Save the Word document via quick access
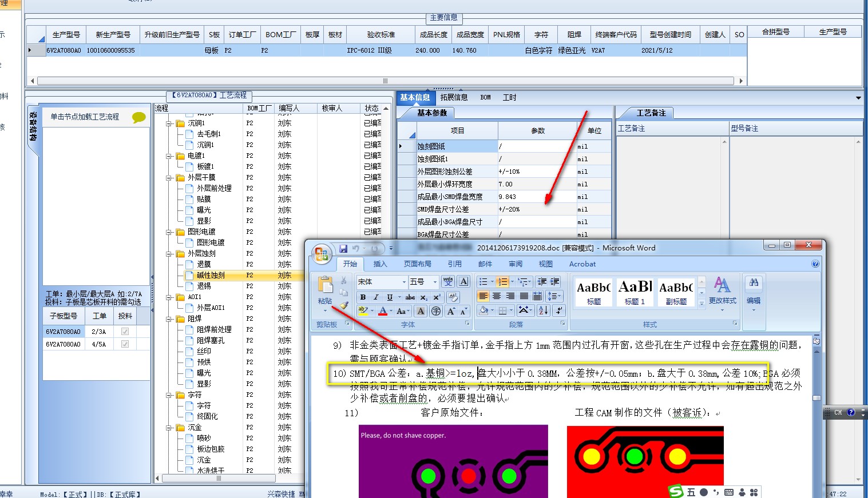The height and width of the screenshot is (498, 868). (x=343, y=248)
